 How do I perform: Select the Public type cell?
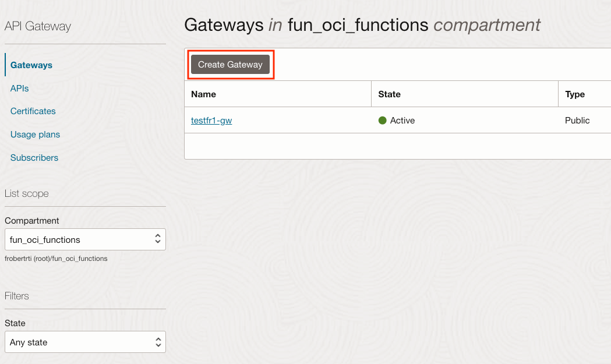[577, 121]
